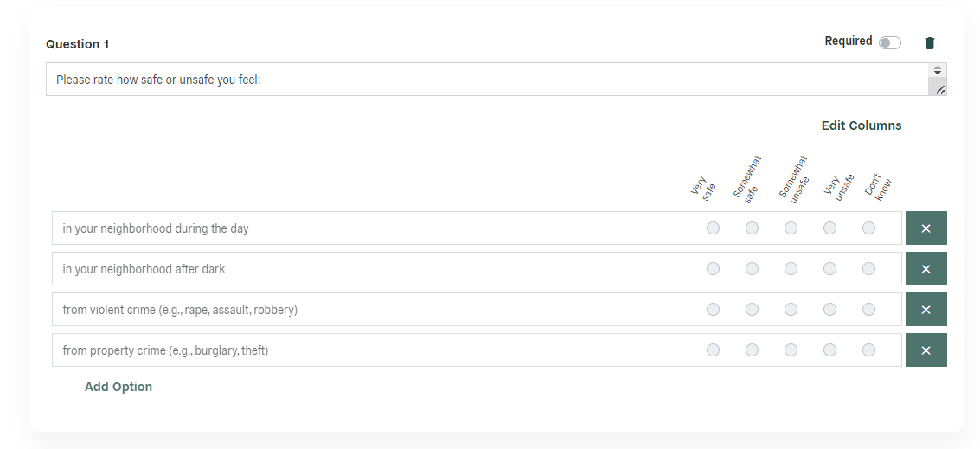Select 'Don't know' for neighborhood after dark
980x449 pixels.
(868, 269)
